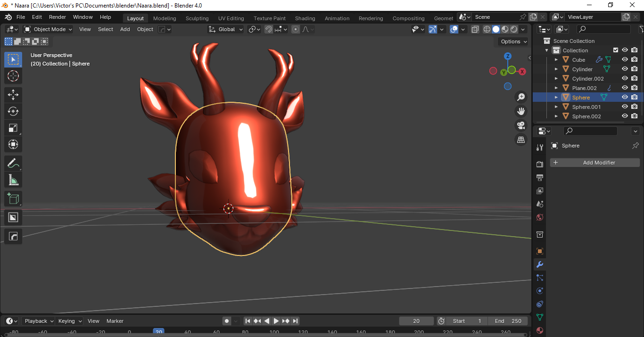Open the Particles properties tab

click(x=540, y=278)
